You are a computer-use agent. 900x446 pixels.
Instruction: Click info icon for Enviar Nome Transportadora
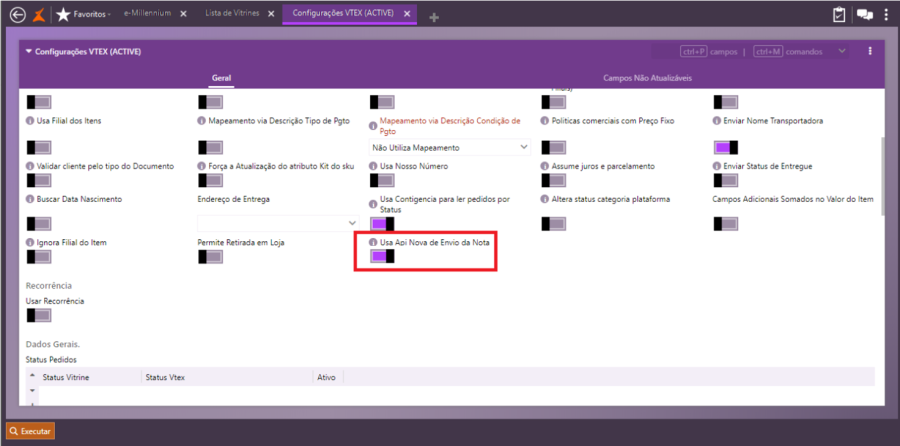(717, 121)
